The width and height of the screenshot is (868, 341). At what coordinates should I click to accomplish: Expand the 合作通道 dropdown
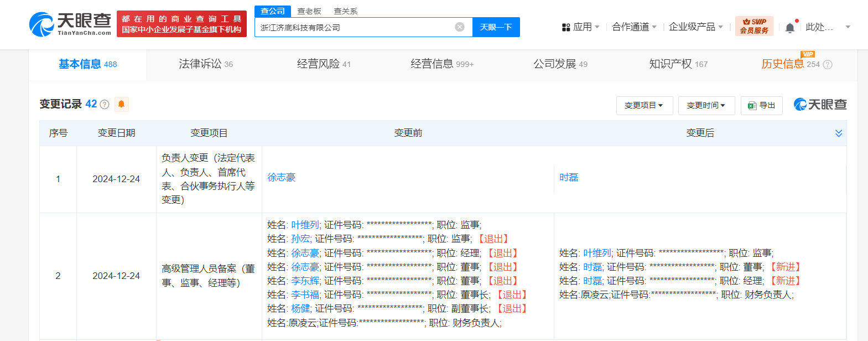tap(634, 27)
